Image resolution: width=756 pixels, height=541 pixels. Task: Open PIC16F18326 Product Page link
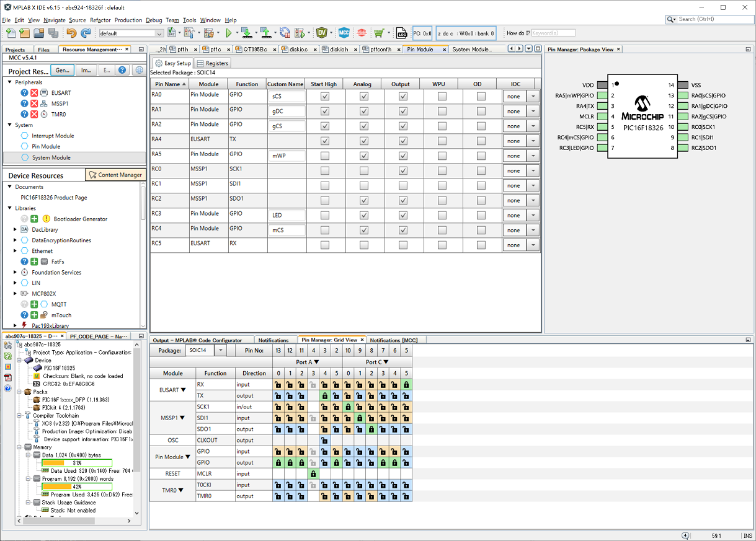click(x=54, y=197)
